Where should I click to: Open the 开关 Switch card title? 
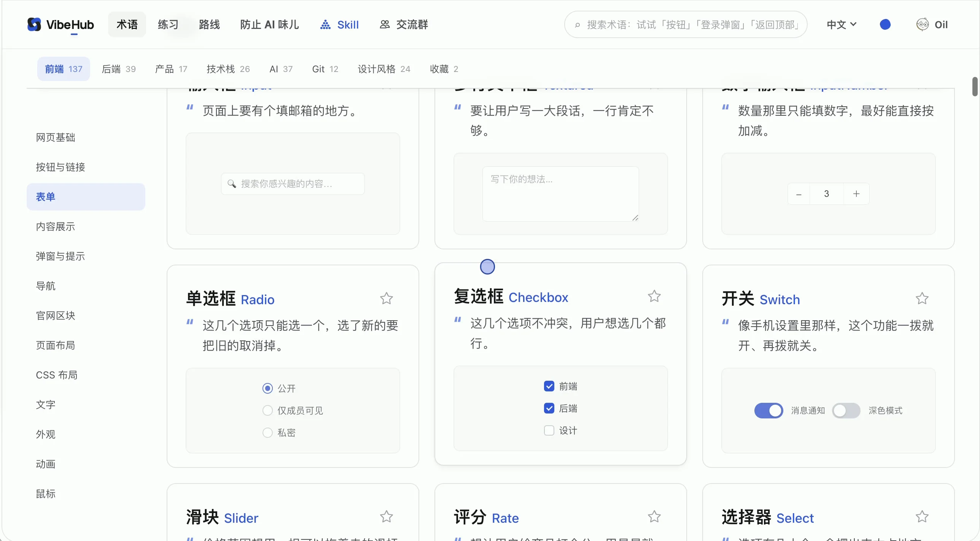pyautogui.click(x=761, y=299)
